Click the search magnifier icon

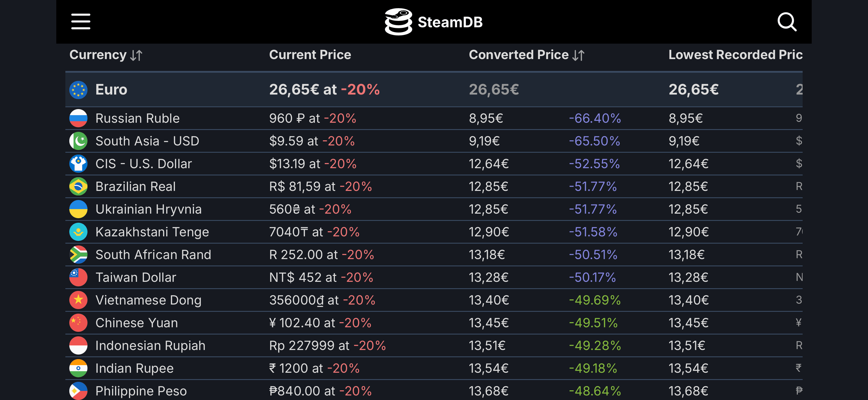pyautogui.click(x=787, y=22)
